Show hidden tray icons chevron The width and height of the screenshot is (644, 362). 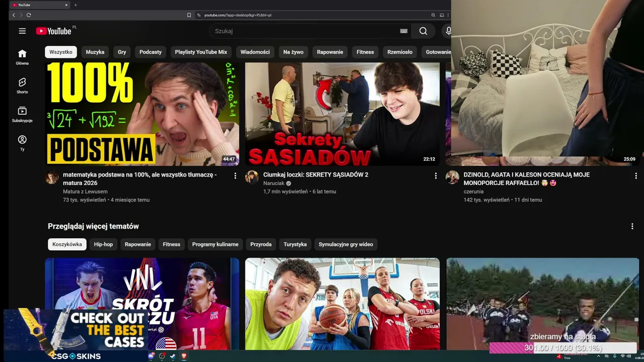(x=598, y=356)
